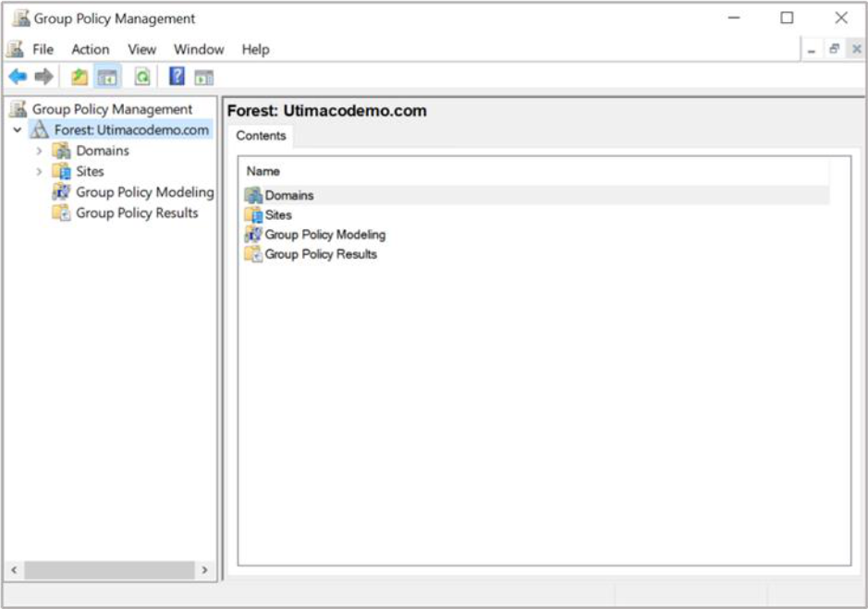Toggle the Show/Hide Action Pane icon
The height and width of the screenshot is (609, 868).
(x=203, y=77)
